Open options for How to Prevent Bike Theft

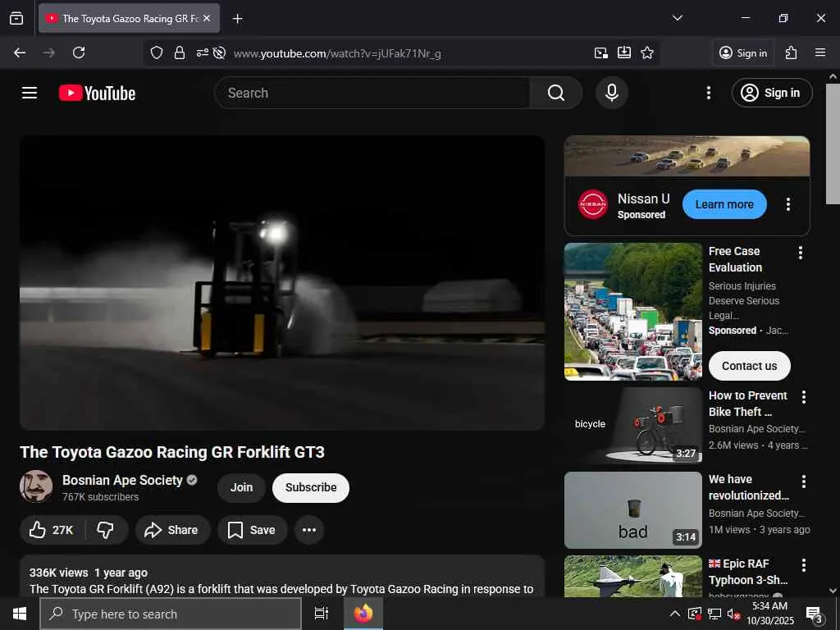803,397
